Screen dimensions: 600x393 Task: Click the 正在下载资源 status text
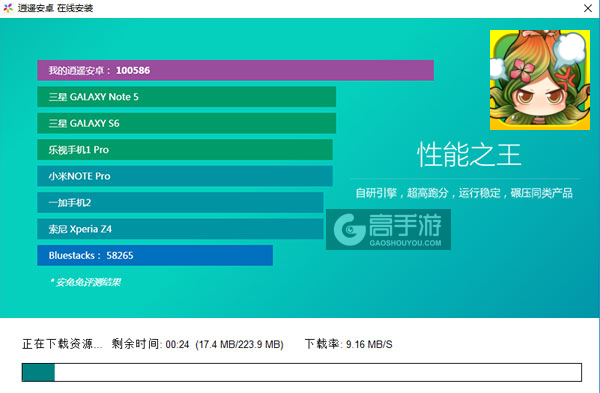click(62, 344)
